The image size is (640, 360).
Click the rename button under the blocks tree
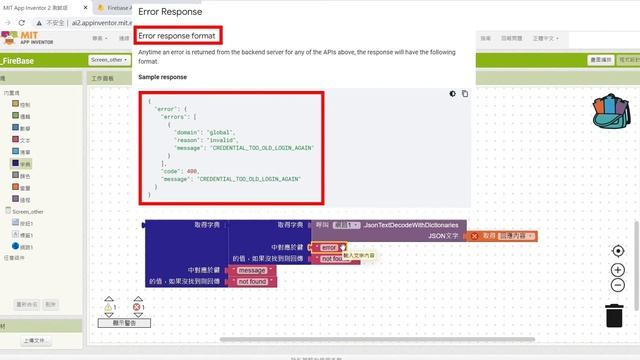(27, 304)
